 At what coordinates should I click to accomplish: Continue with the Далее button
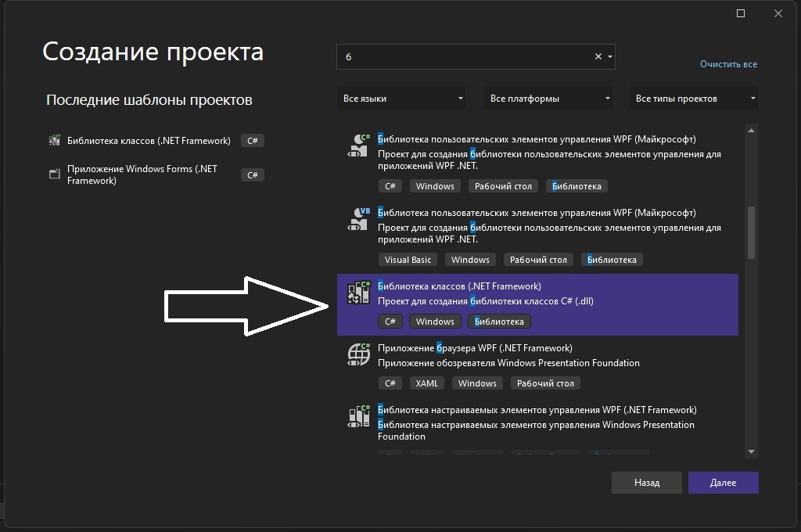click(x=724, y=483)
